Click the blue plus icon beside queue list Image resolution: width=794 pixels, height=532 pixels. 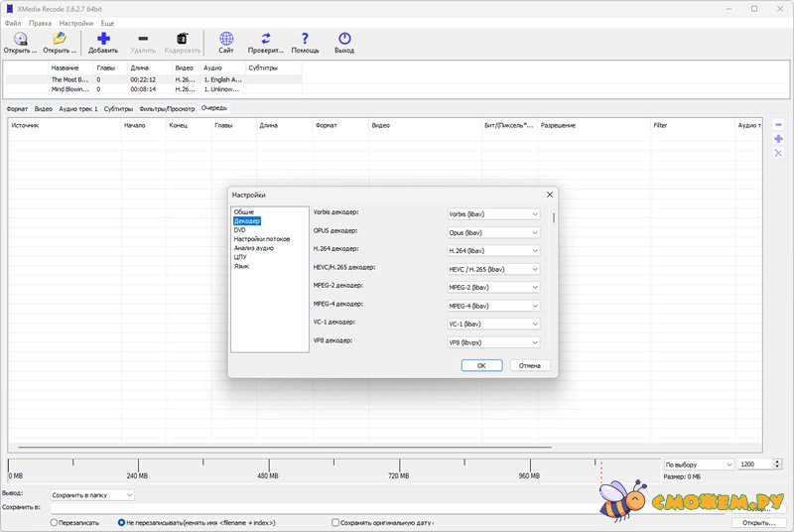click(x=778, y=139)
